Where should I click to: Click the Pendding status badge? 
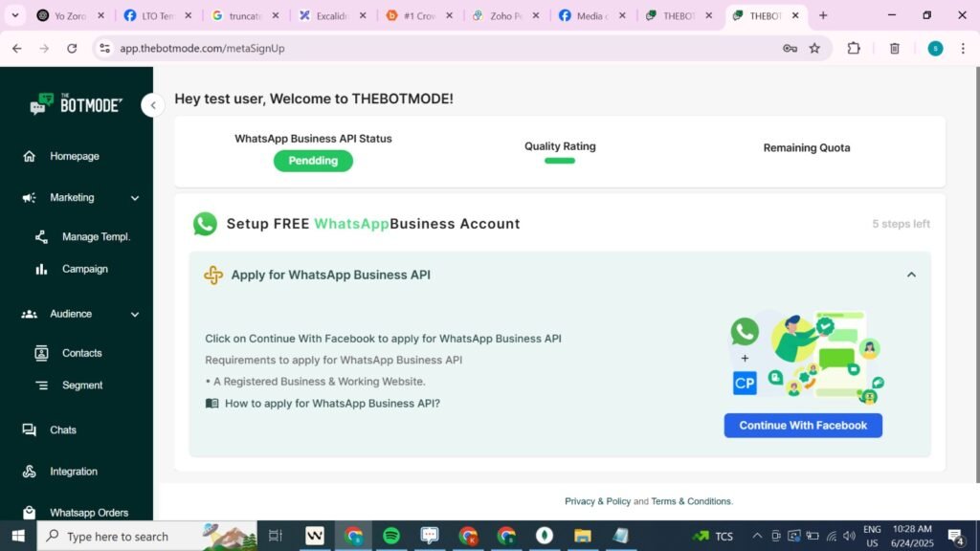313,161
